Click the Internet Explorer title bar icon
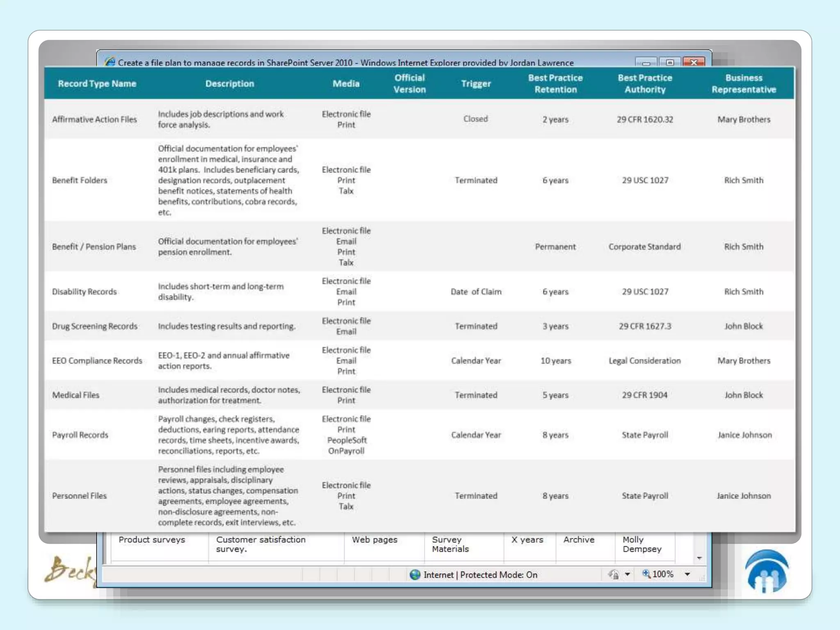 pyautogui.click(x=110, y=62)
